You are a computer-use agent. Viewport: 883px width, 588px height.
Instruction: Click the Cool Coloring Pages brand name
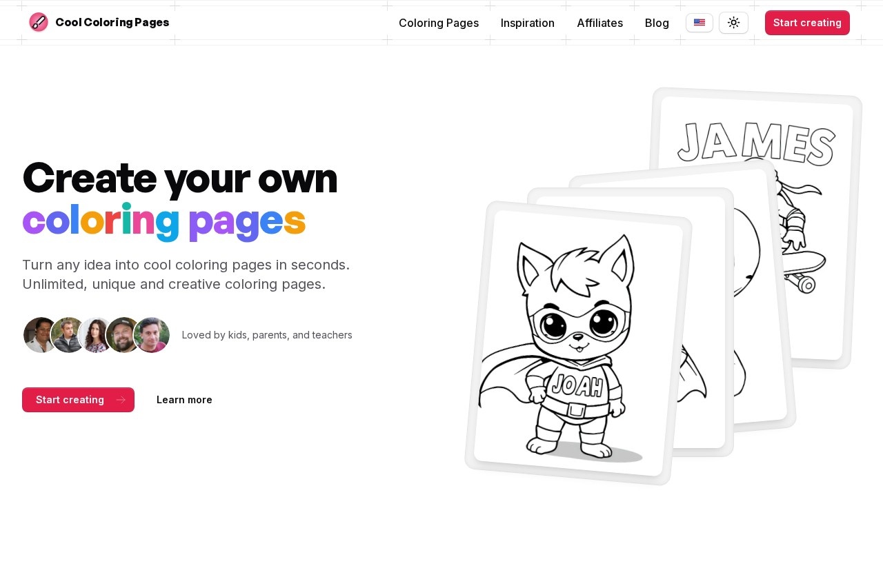(112, 22)
